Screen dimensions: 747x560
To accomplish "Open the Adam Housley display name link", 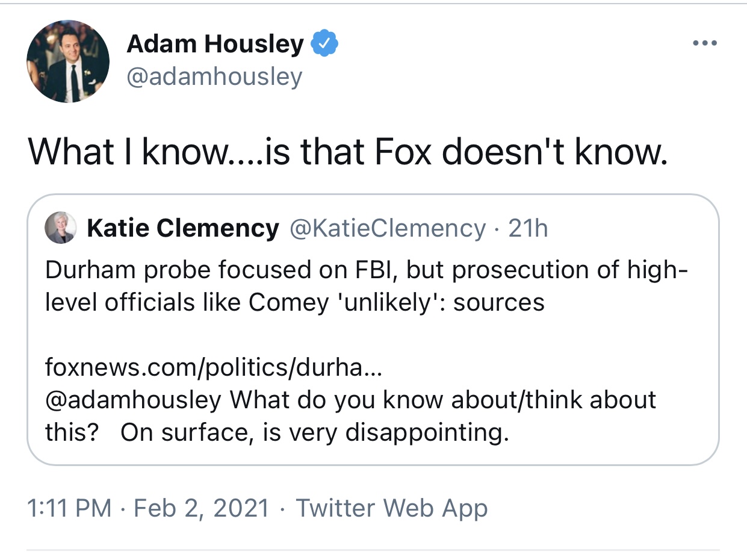I will point(215,44).
